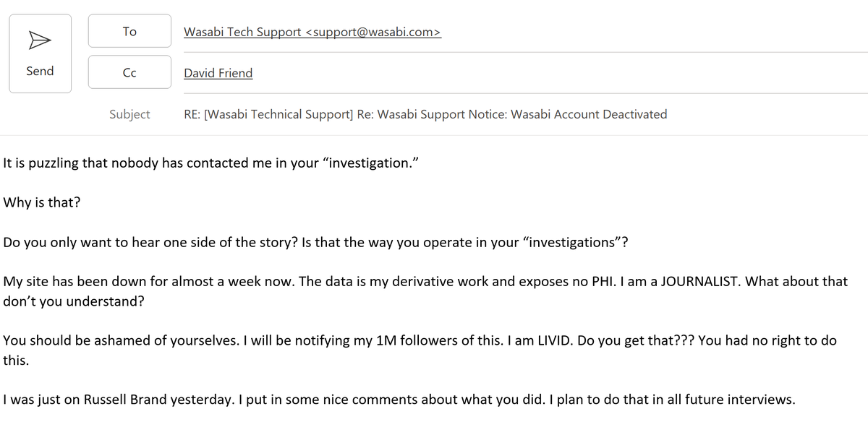Click on the "Why is that?" line
This screenshot has height=422, width=868.
(x=42, y=202)
